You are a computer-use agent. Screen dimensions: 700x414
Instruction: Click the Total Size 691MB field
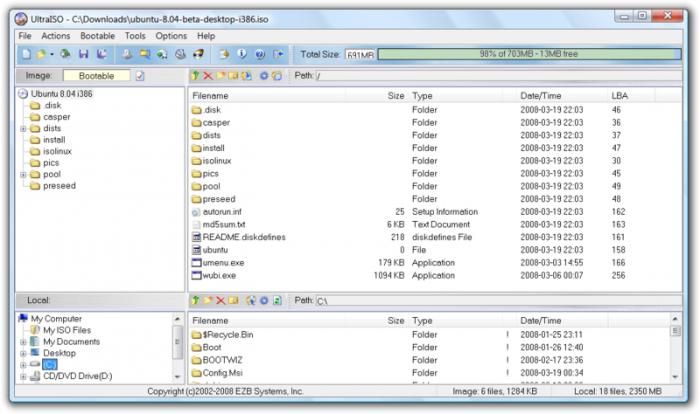[360, 54]
